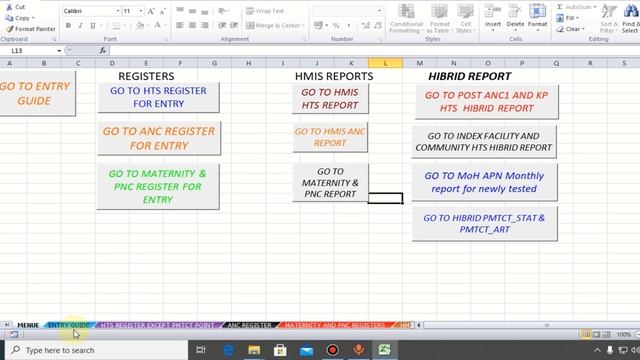Switch to ANC REGISTER sheet tab

[x=249, y=325]
